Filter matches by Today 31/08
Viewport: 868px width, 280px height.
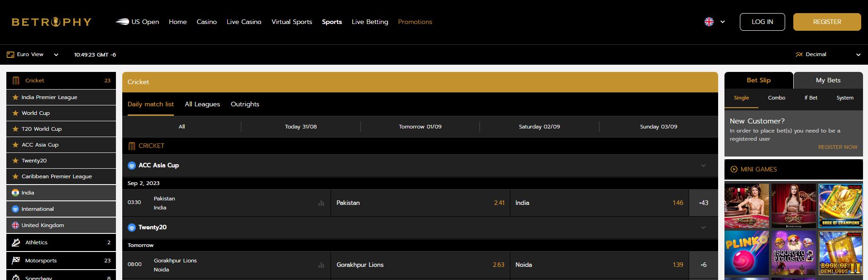301,127
